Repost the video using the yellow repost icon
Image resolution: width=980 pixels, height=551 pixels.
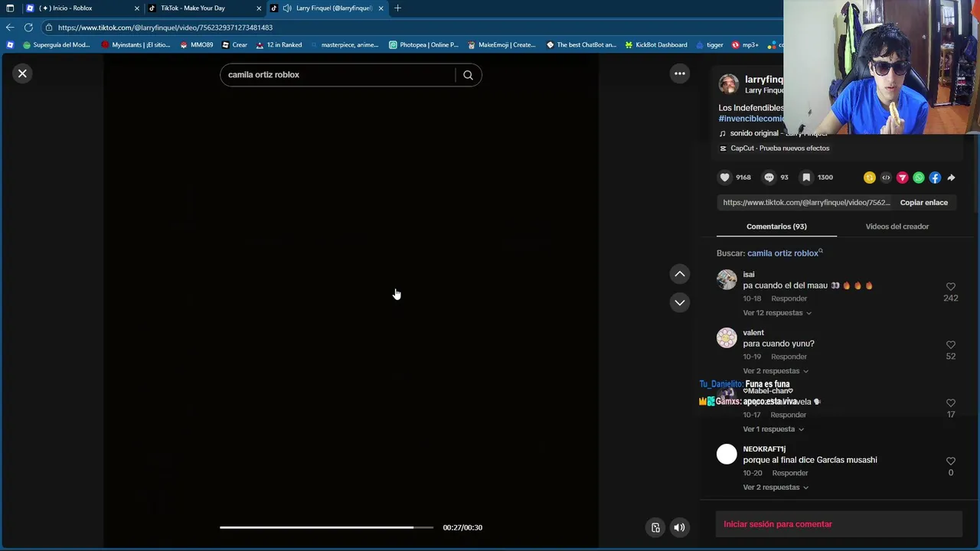pos(869,178)
